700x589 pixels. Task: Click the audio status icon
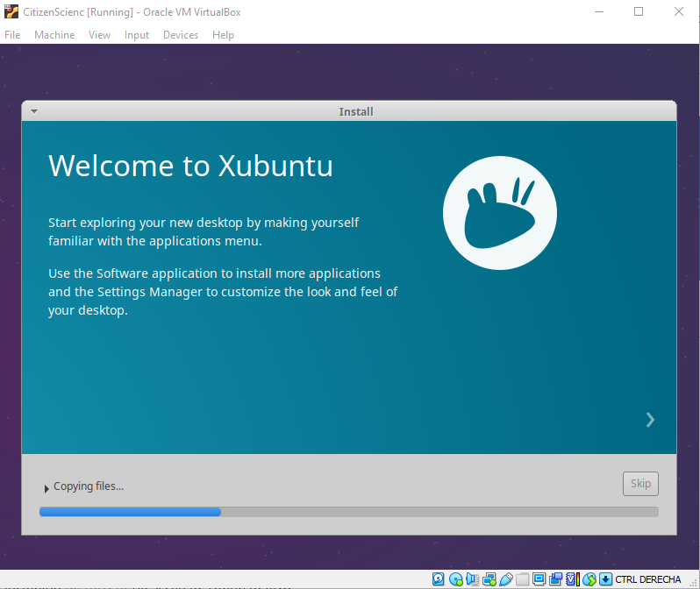[x=472, y=579]
